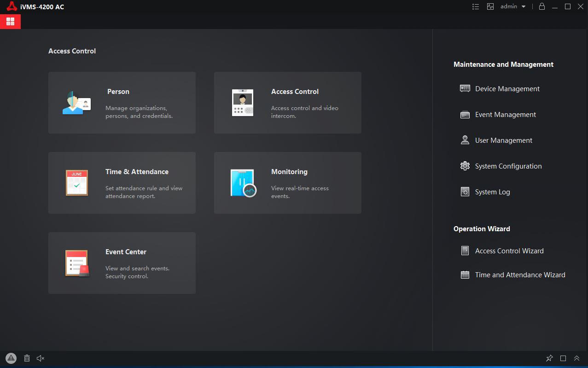Open the Monitoring module tile
Image resolution: width=588 pixels, height=368 pixels.
(287, 183)
